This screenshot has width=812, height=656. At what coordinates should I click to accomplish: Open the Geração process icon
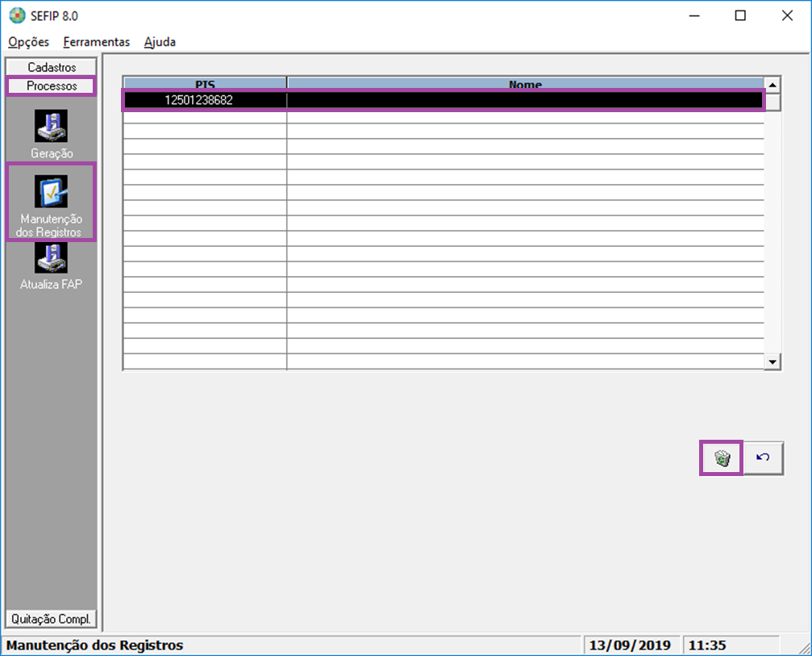click(x=52, y=126)
